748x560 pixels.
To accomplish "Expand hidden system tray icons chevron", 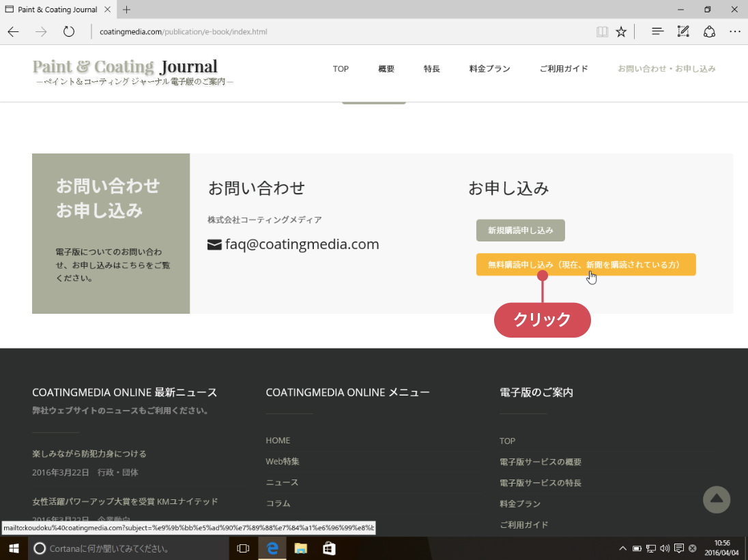I will (x=622, y=548).
